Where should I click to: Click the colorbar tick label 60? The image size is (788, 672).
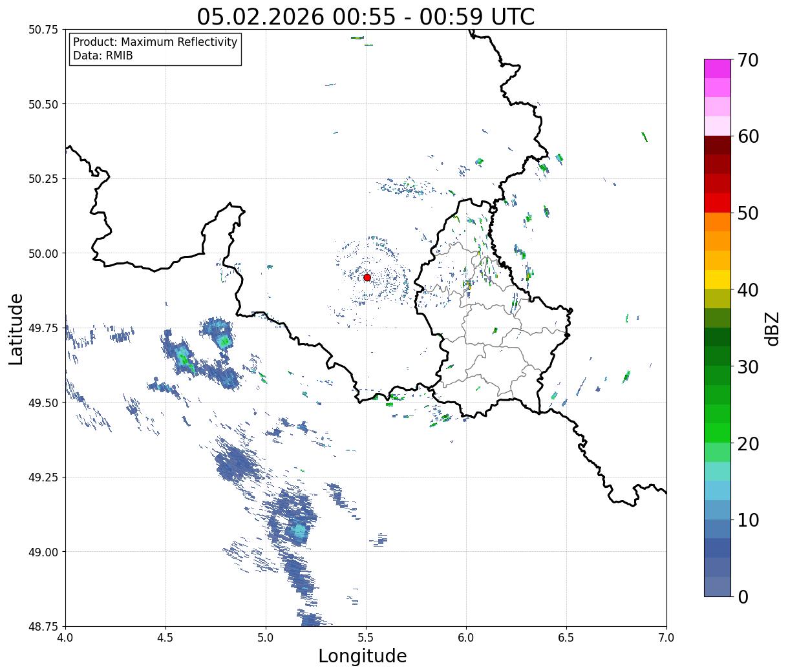point(748,136)
